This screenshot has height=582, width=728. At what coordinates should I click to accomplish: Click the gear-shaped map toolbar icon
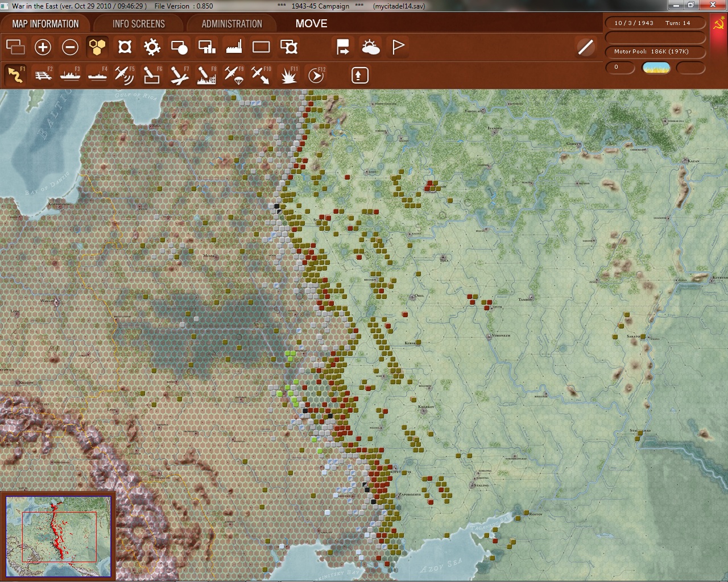tap(152, 47)
